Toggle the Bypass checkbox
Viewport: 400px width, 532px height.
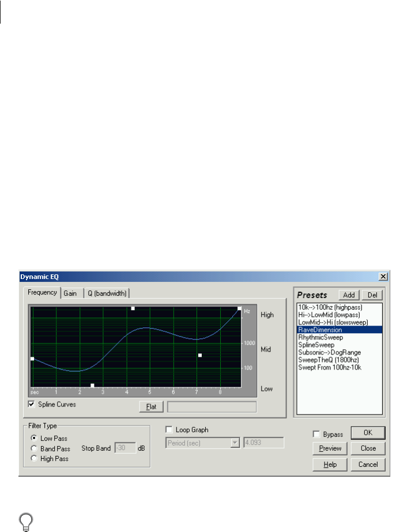(x=316, y=434)
